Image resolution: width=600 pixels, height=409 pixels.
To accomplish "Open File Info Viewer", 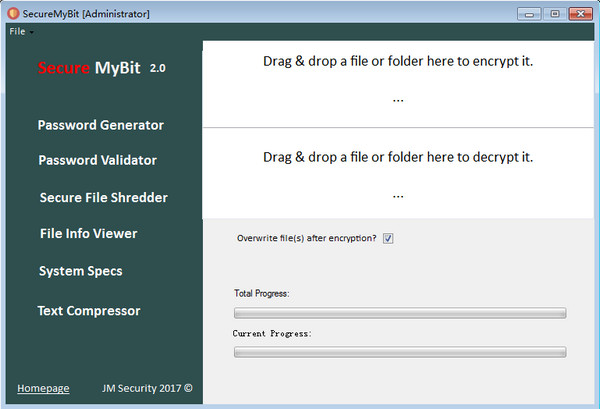I will tap(88, 233).
